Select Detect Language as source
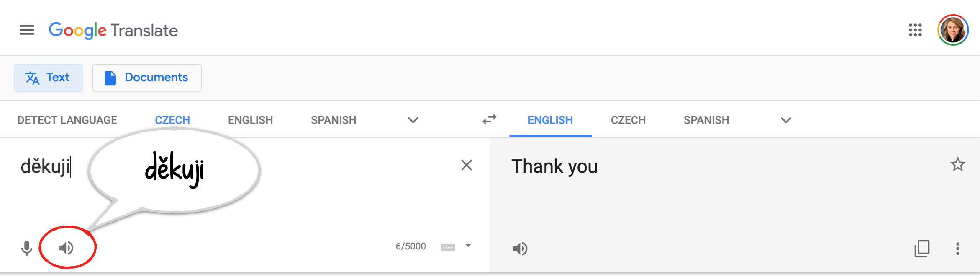Image resolution: width=980 pixels, height=280 pixels. pos(67,120)
